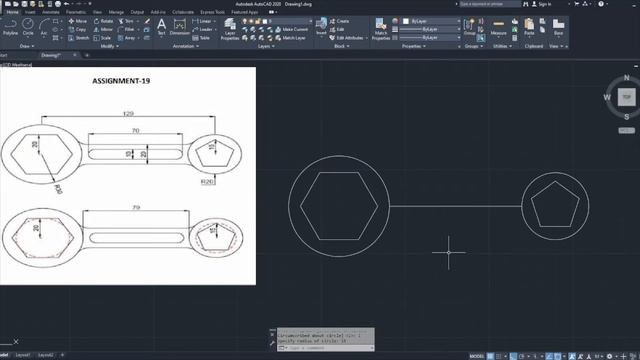Expand the Draw panel
This screenshot has width=640, height=360.
(x=27, y=46)
